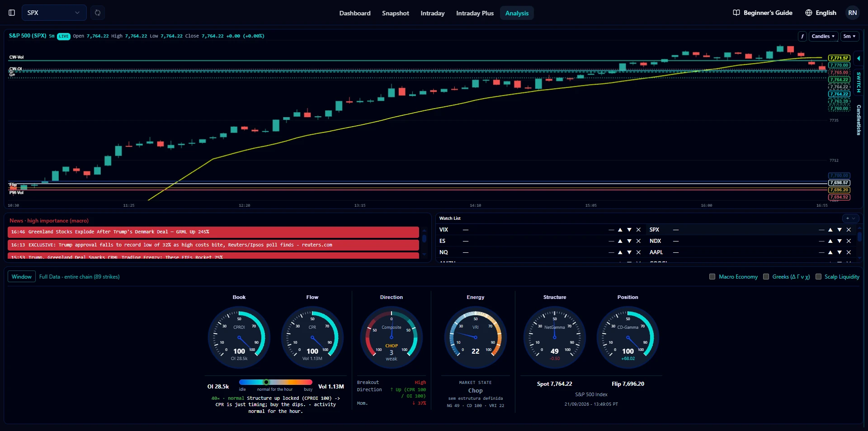Move NDX down in the watch list
The width and height of the screenshot is (868, 431).
point(840,241)
